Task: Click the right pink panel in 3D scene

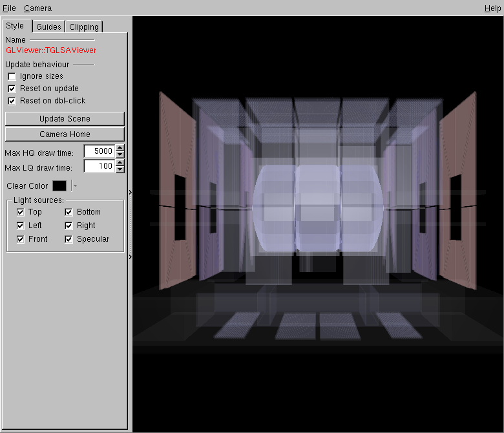Action: (457, 191)
